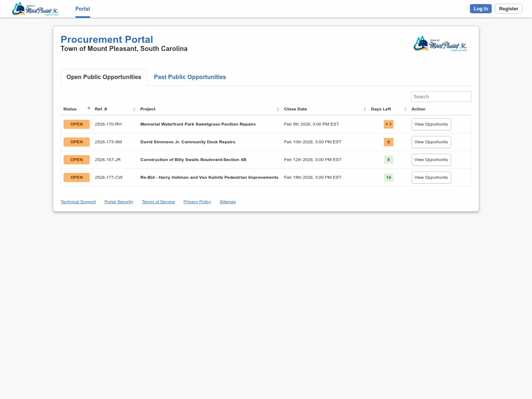This screenshot has height=399, width=532.
Task: Open the Technical Support link
Action: tap(78, 202)
